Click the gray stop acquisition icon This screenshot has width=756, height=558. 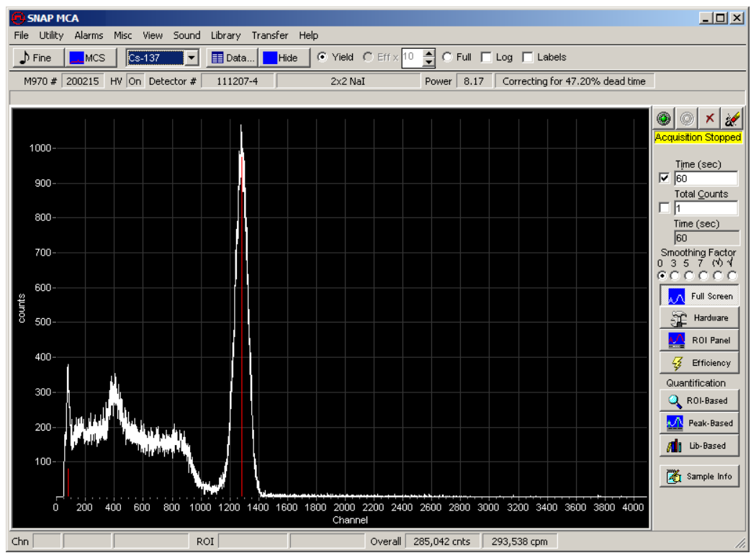coord(687,118)
